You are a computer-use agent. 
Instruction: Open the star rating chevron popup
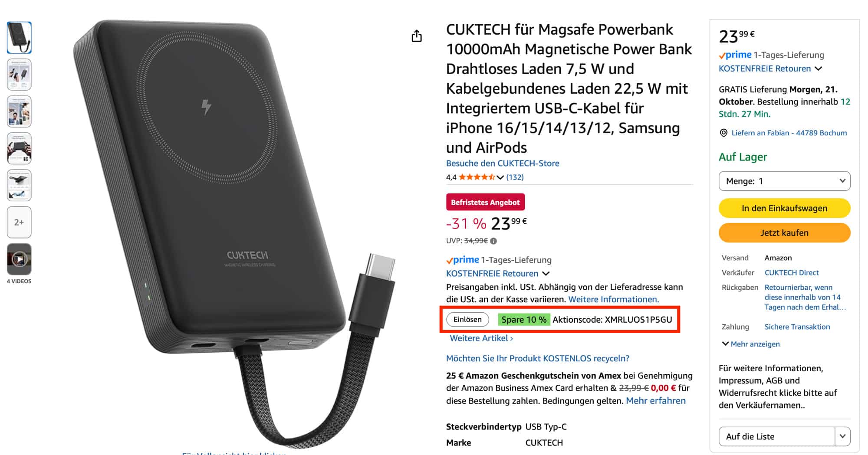[x=500, y=177]
